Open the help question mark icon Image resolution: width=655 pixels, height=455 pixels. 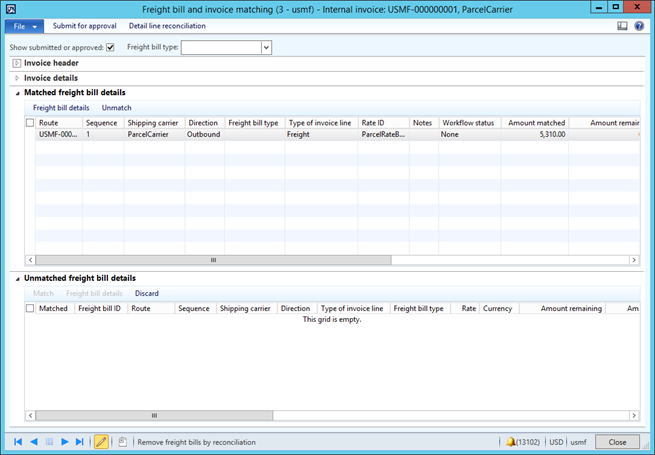pos(639,26)
